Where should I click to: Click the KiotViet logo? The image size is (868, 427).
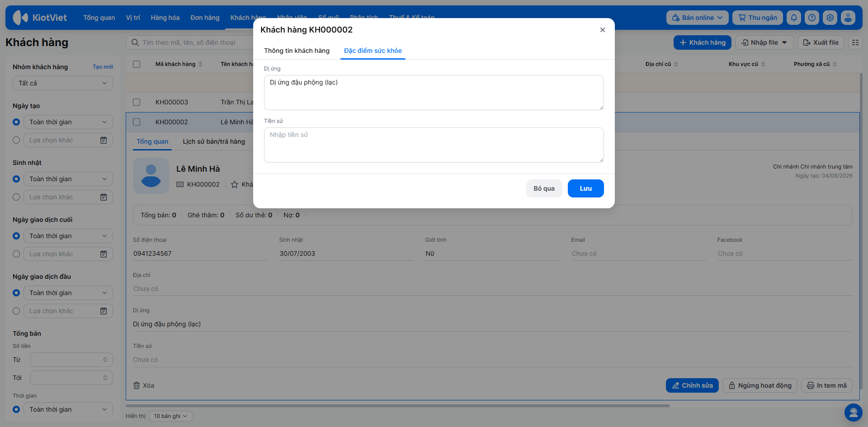40,18
